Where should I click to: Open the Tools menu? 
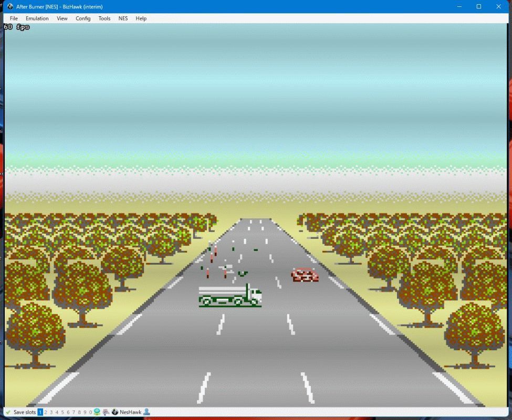105,18
